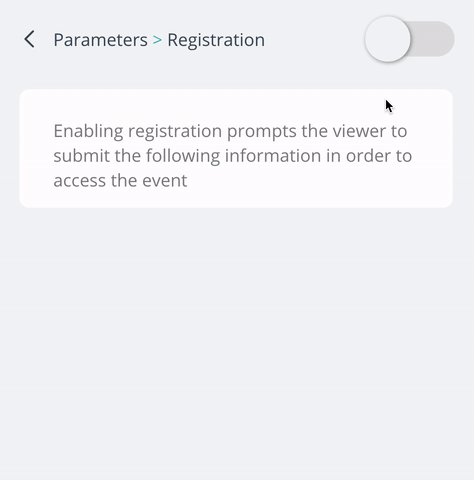
Task: Click the word 'Parameters' in the header
Action: point(100,40)
